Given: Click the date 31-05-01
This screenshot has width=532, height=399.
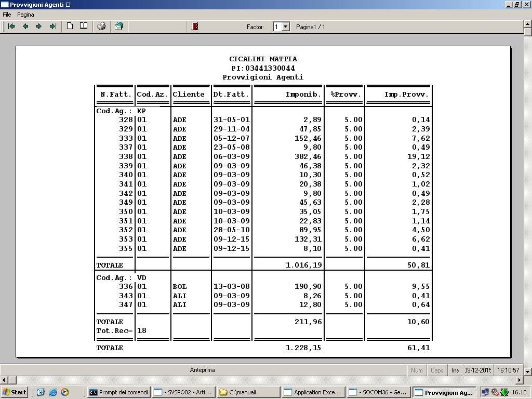Looking at the screenshot, I should click(x=232, y=120).
